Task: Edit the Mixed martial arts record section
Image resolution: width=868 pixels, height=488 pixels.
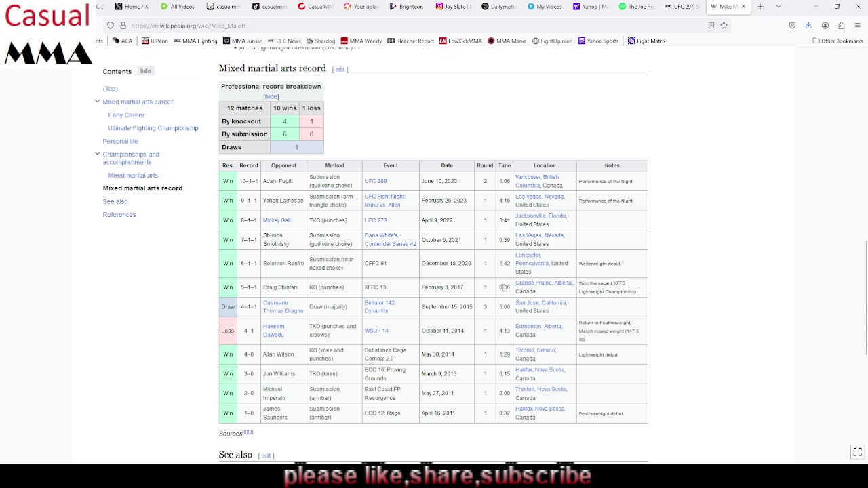Action: pyautogui.click(x=339, y=69)
